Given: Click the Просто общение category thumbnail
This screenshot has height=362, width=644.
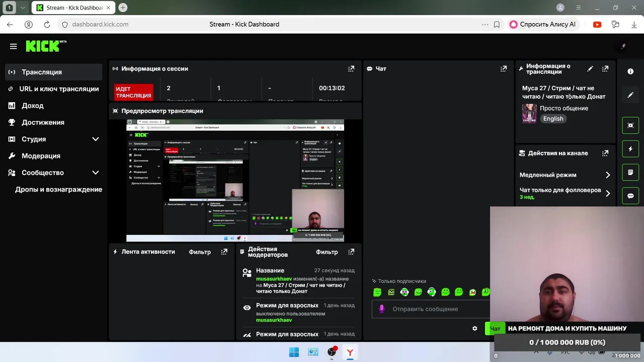Looking at the screenshot, I should [529, 114].
